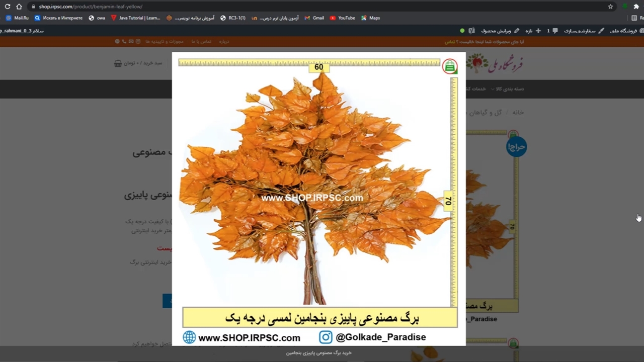The height and width of the screenshot is (362, 644).
Task: Open the Java Tutorial bookmark
Action: pyautogui.click(x=135, y=18)
